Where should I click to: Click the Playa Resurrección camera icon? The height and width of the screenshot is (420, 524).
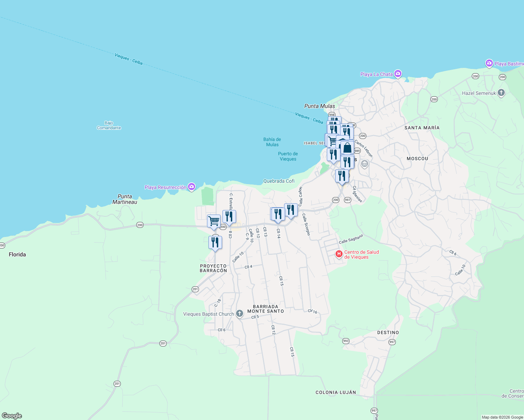pos(192,187)
